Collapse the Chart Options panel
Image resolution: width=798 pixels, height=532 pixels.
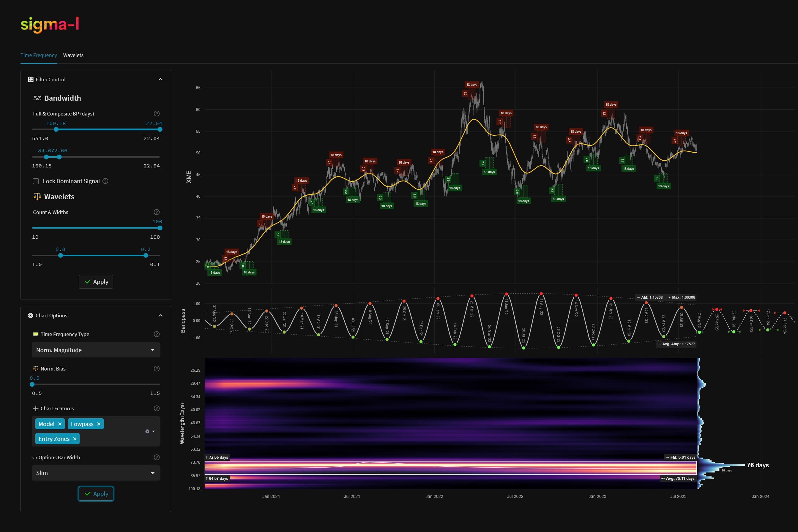(160, 316)
